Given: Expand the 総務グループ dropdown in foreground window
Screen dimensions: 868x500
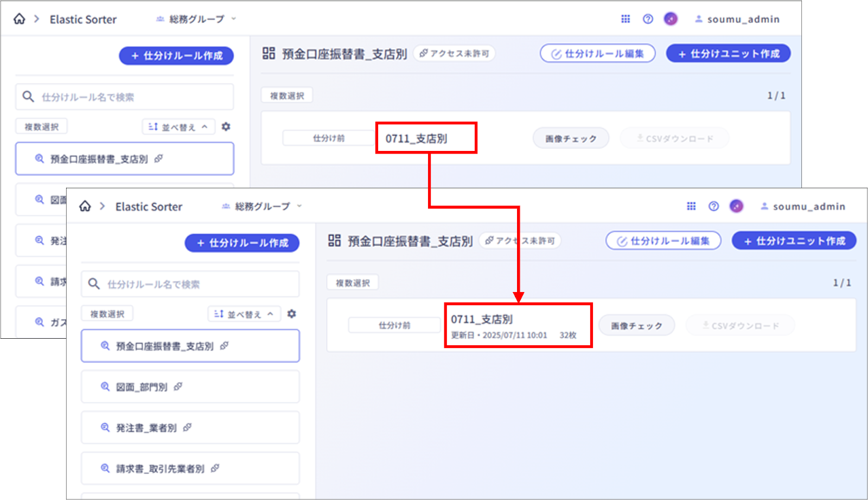Looking at the screenshot, I should coord(262,206).
